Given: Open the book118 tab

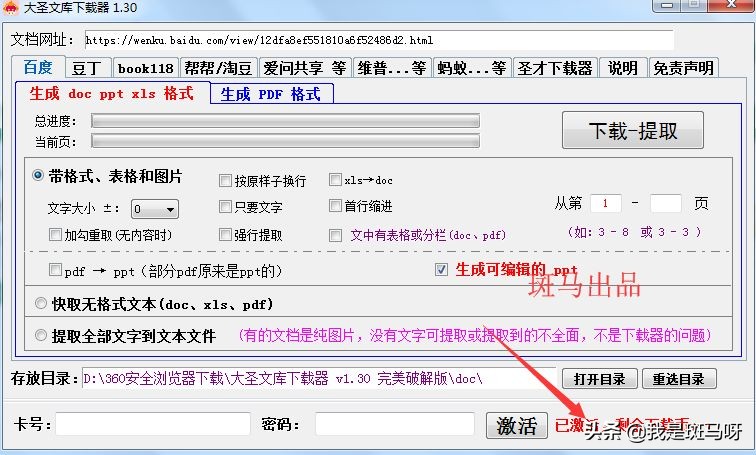Looking at the screenshot, I should (146, 68).
